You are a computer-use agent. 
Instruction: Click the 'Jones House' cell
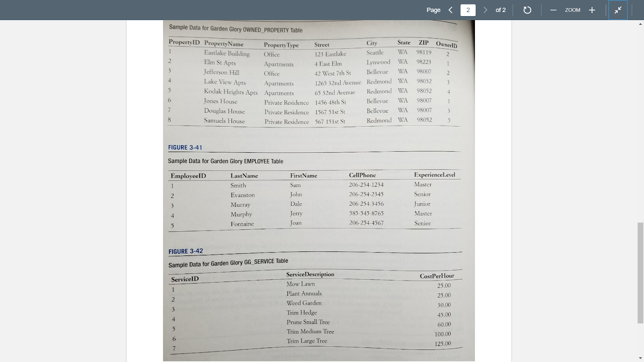click(221, 101)
